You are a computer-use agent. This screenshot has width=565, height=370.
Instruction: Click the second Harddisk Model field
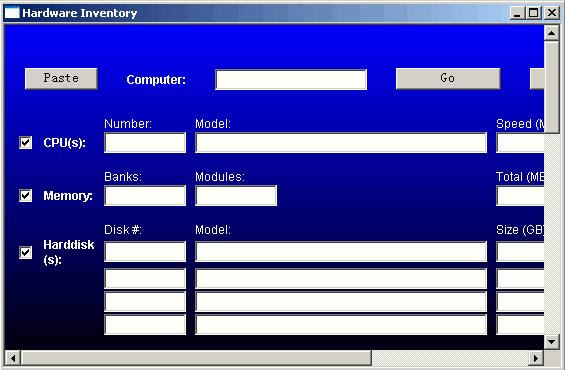341,278
